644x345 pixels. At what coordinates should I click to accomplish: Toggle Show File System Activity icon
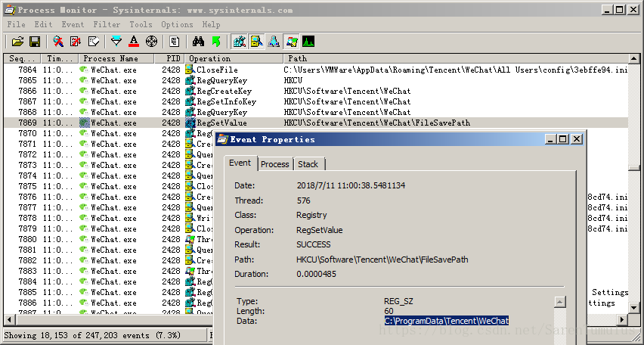[257, 41]
